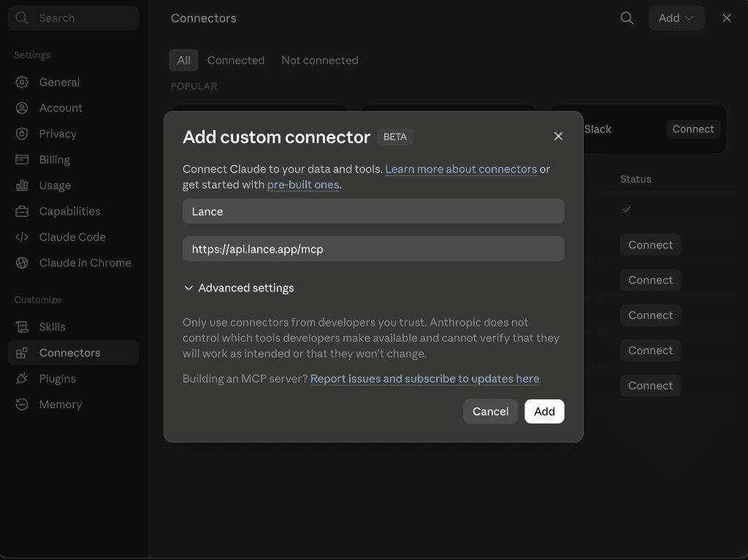Click the connector name field containing Lance
Screen dimensions: 748x560
click(x=373, y=211)
